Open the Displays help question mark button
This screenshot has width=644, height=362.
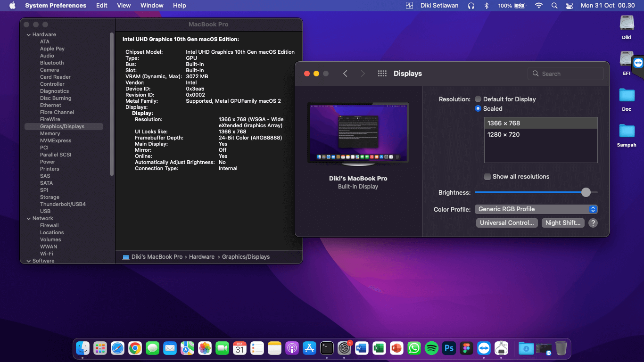click(593, 223)
